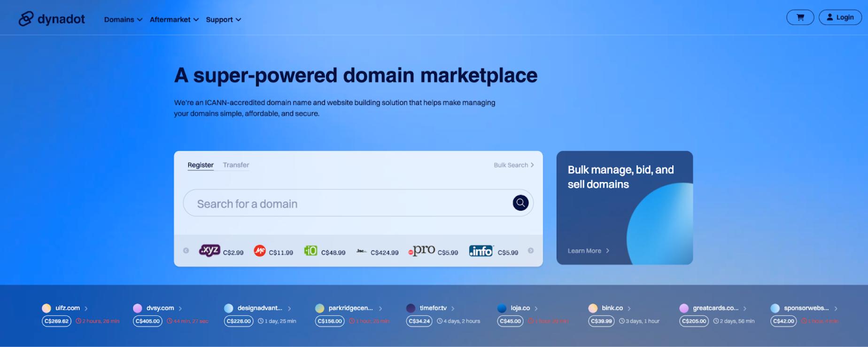The height and width of the screenshot is (347, 868).
Task: Open the uifz.com auction listing
Action: (x=68, y=308)
